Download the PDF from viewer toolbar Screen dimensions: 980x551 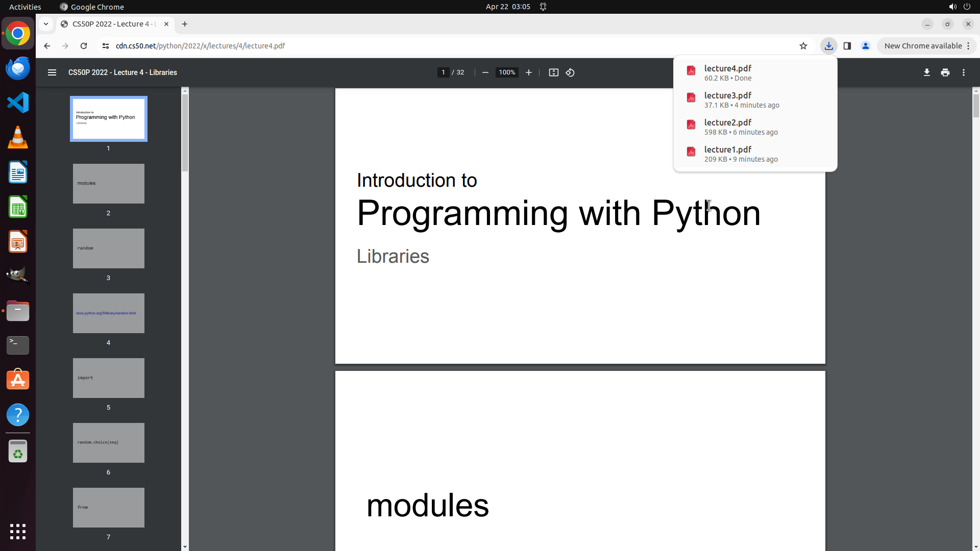coord(926,72)
